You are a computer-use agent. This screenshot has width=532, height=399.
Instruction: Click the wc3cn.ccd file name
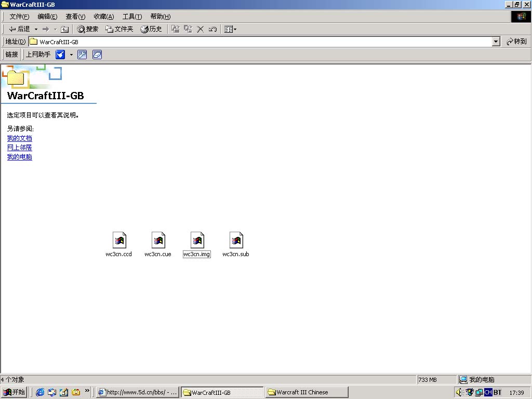tap(119, 254)
